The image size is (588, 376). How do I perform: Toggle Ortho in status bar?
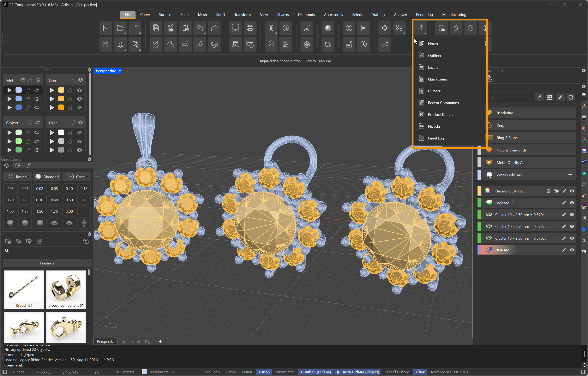(231, 372)
